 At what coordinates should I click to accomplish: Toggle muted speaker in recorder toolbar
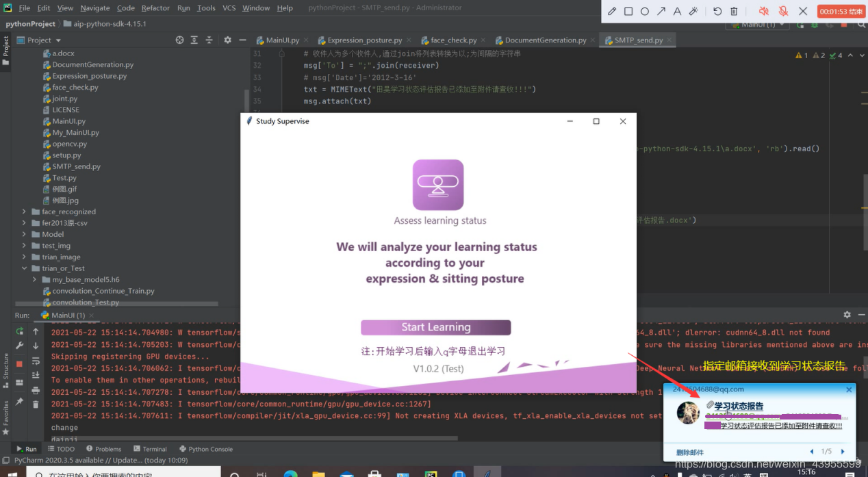pyautogui.click(x=764, y=12)
